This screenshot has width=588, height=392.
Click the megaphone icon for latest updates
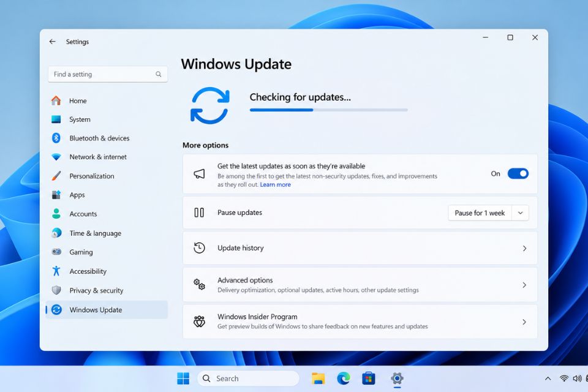tap(199, 174)
